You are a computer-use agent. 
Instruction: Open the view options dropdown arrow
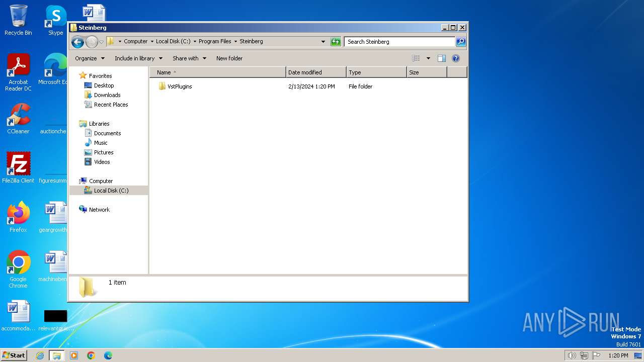pyautogui.click(x=428, y=58)
